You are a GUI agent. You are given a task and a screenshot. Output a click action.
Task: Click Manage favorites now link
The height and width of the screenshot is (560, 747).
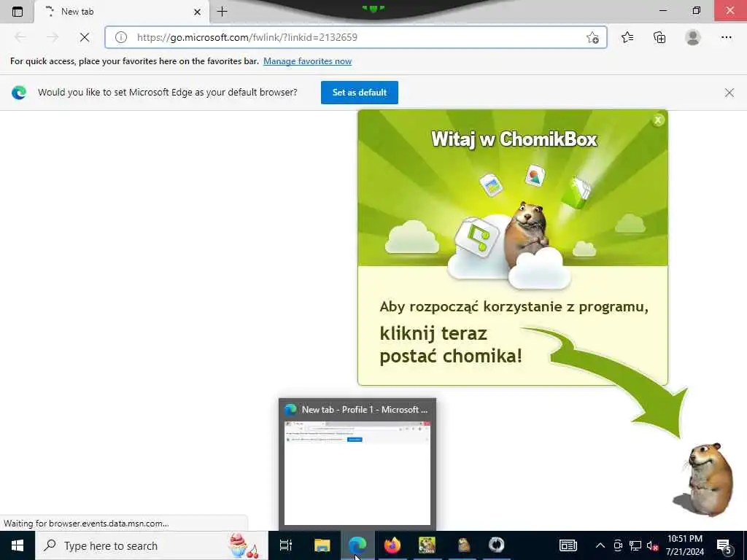pos(307,61)
